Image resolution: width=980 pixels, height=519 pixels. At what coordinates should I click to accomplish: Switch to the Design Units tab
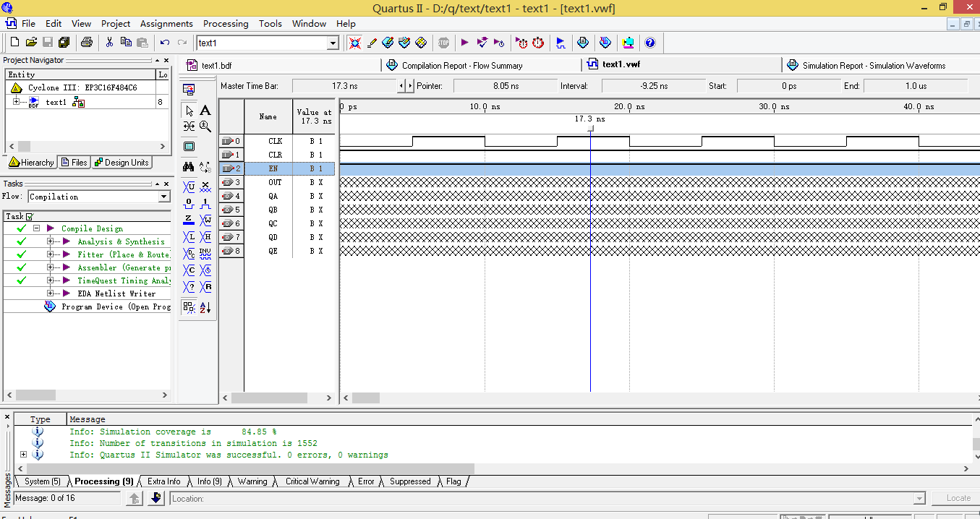click(122, 163)
